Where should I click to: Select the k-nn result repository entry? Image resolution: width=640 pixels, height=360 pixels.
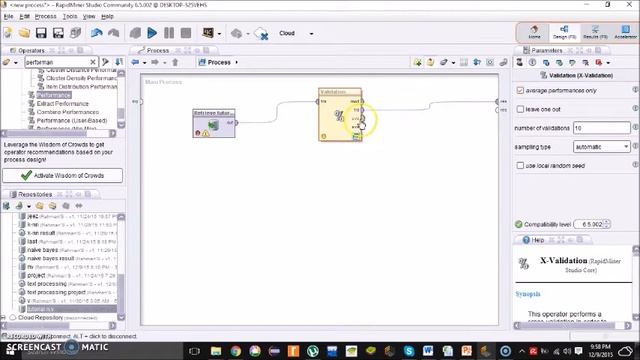pyautogui.click(x=41, y=233)
